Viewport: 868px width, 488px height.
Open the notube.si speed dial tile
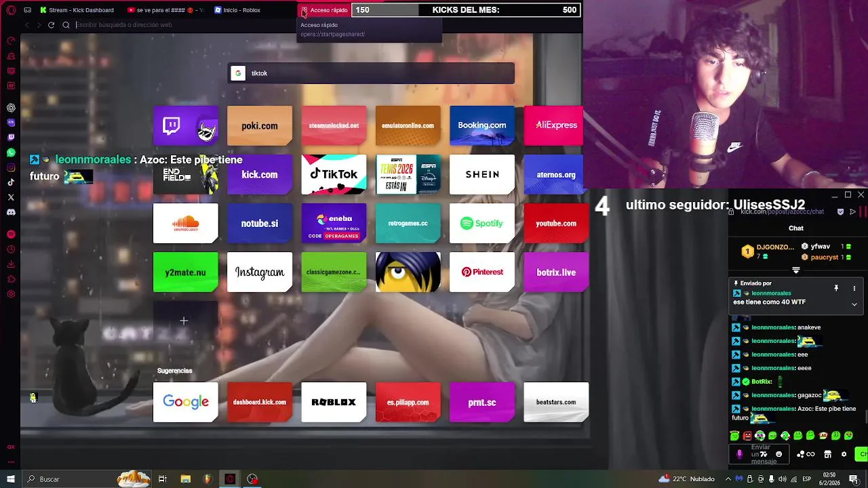point(260,223)
